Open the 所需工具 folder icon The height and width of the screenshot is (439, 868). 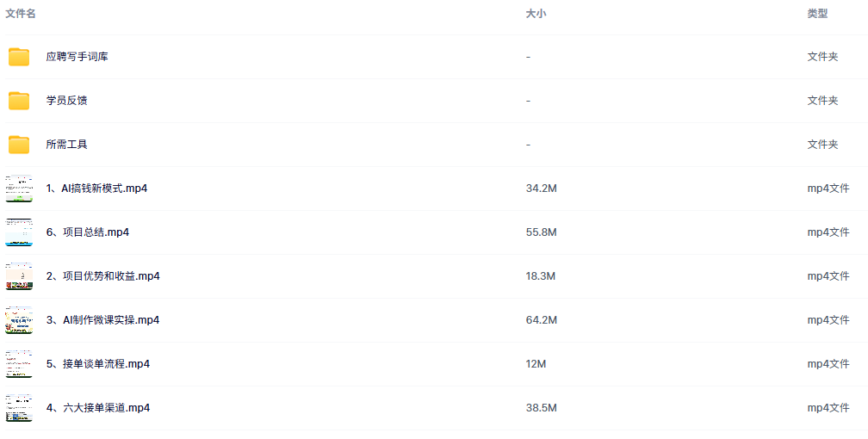(19, 145)
